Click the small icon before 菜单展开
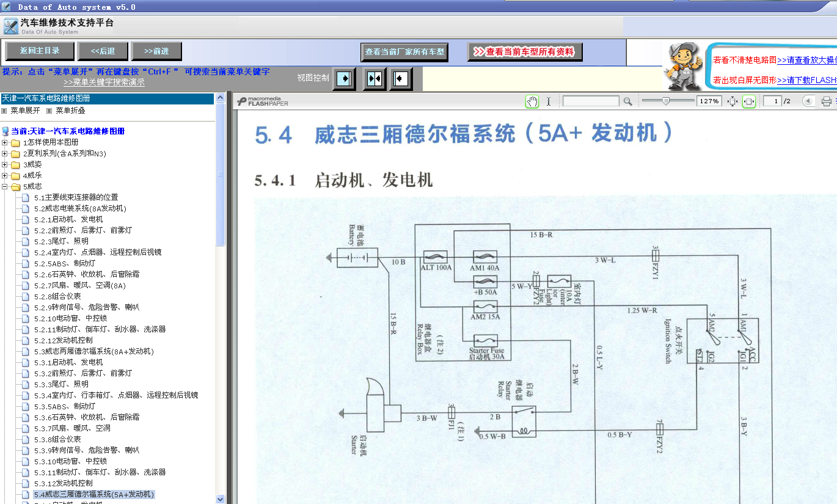Viewport: 837px width, 504px height. tap(4, 111)
